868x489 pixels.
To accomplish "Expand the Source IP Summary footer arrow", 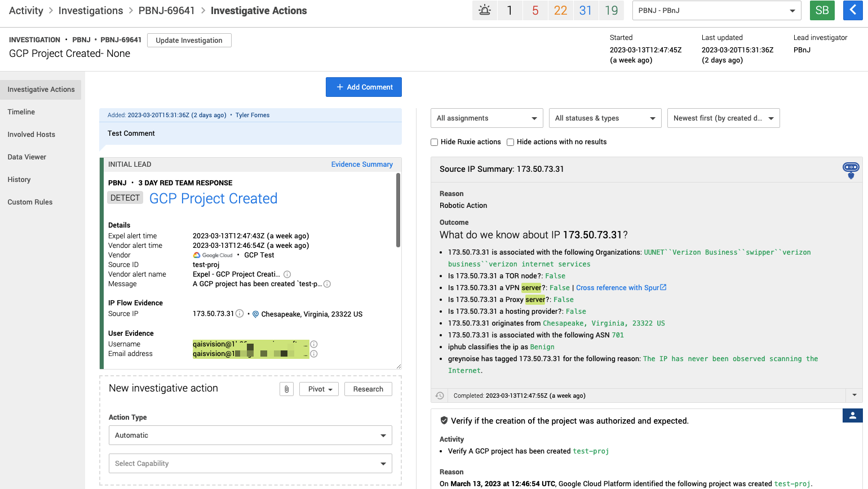I will click(x=854, y=395).
